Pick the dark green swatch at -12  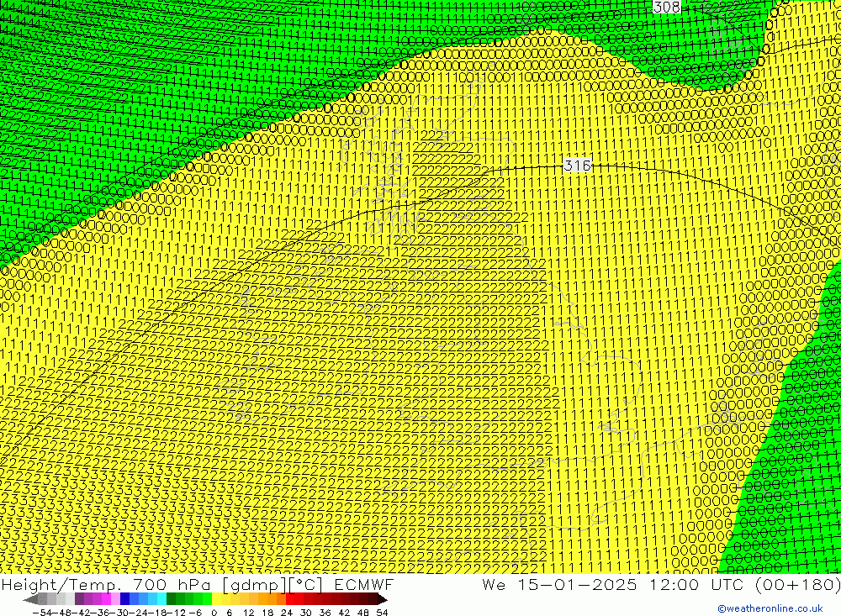point(171,599)
